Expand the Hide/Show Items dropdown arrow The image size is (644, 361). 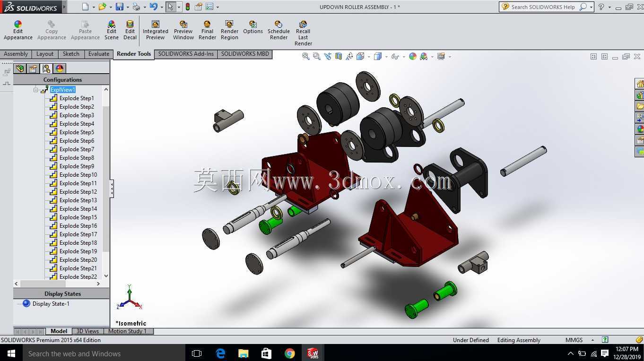(403, 57)
